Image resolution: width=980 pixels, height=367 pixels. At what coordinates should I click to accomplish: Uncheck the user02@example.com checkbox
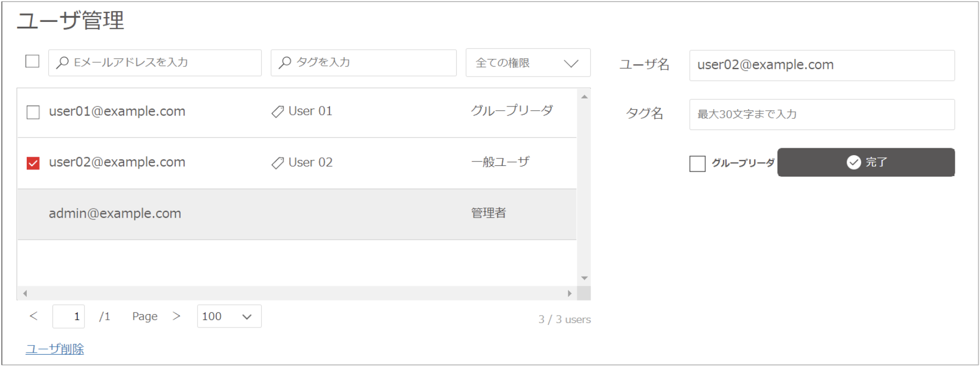33,163
